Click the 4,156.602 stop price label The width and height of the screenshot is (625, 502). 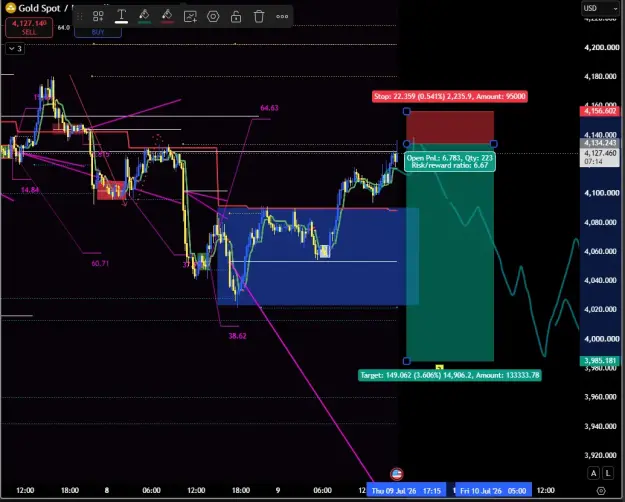(x=600, y=111)
